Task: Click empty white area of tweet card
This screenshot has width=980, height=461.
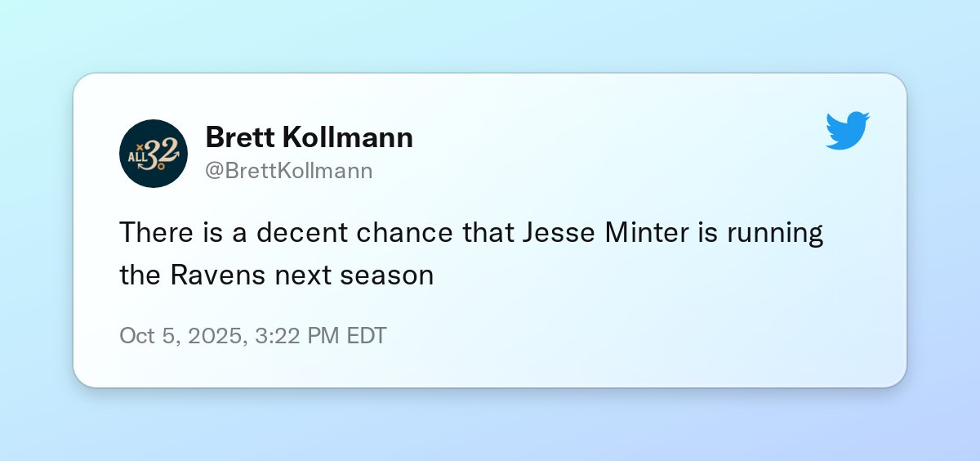Action: click(x=653, y=327)
